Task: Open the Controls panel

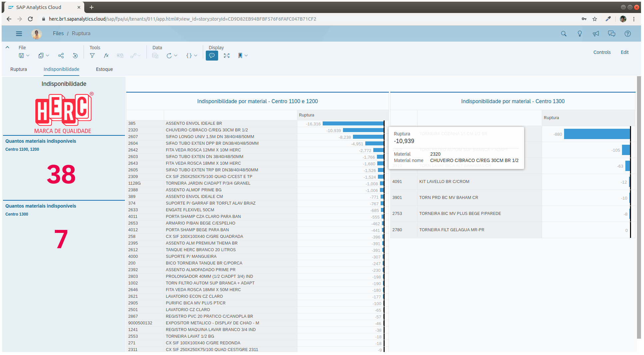Action: [602, 52]
